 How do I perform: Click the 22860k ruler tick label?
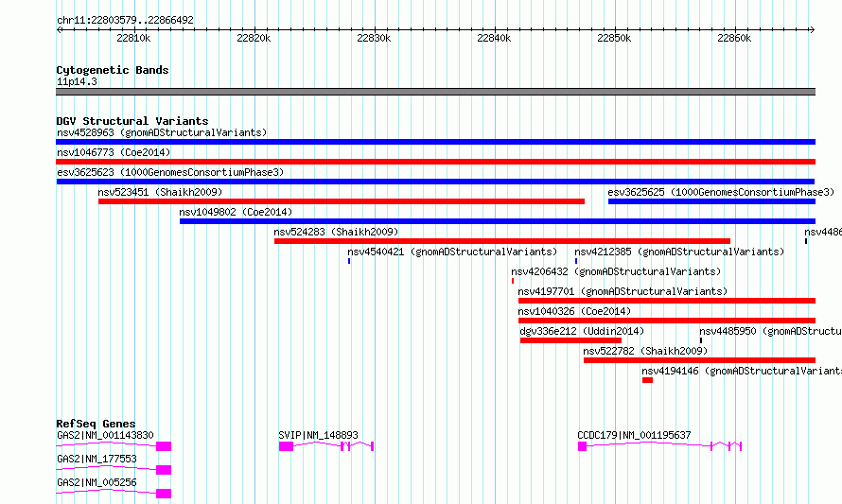[x=734, y=39]
